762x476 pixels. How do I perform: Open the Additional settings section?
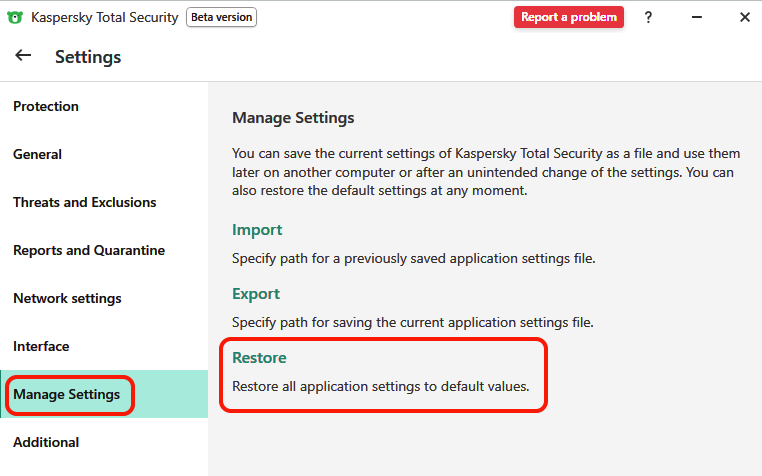(x=46, y=442)
